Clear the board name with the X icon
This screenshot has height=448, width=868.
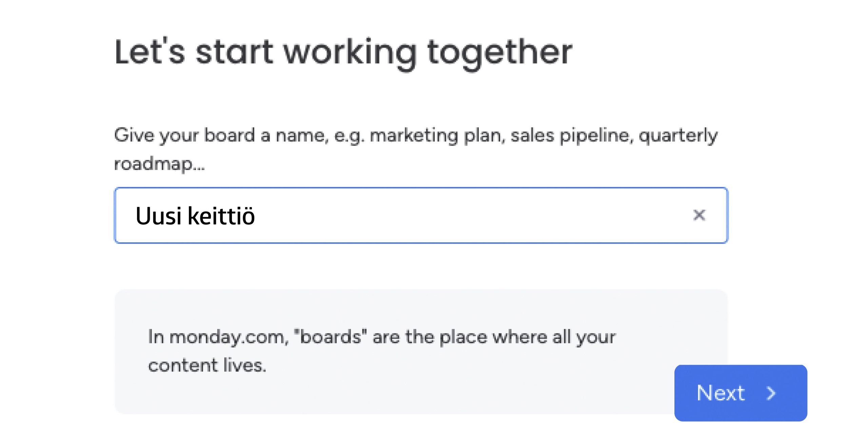(x=699, y=215)
